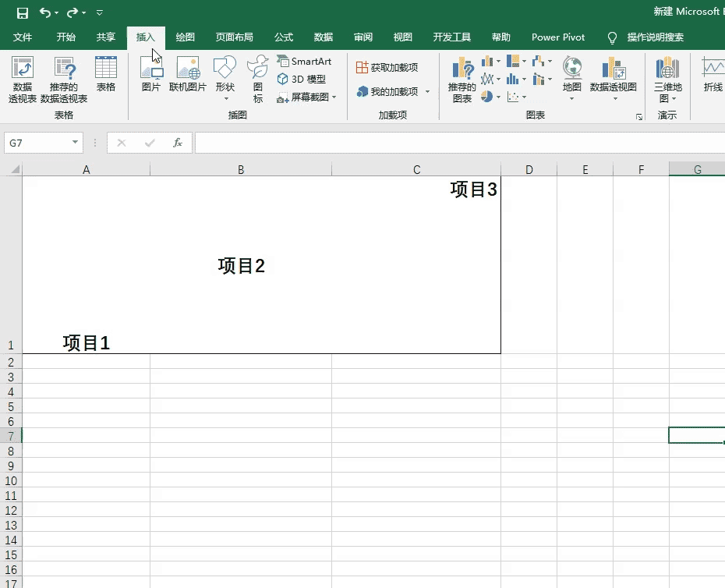Open the 形状 shapes gallery
This screenshot has width=725, height=588.
coord(225,78)
